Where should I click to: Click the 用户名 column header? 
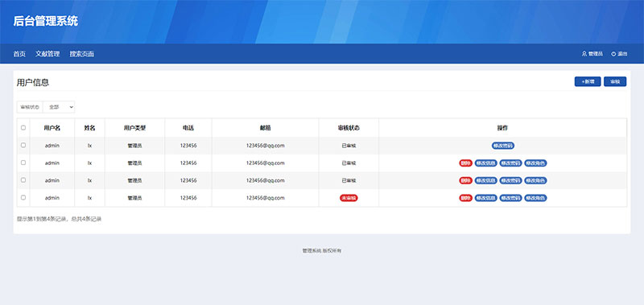(x=52, y=128)
